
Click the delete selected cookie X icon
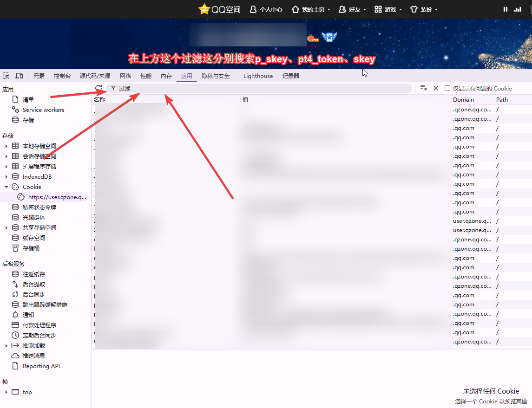(x=436, y=88)
